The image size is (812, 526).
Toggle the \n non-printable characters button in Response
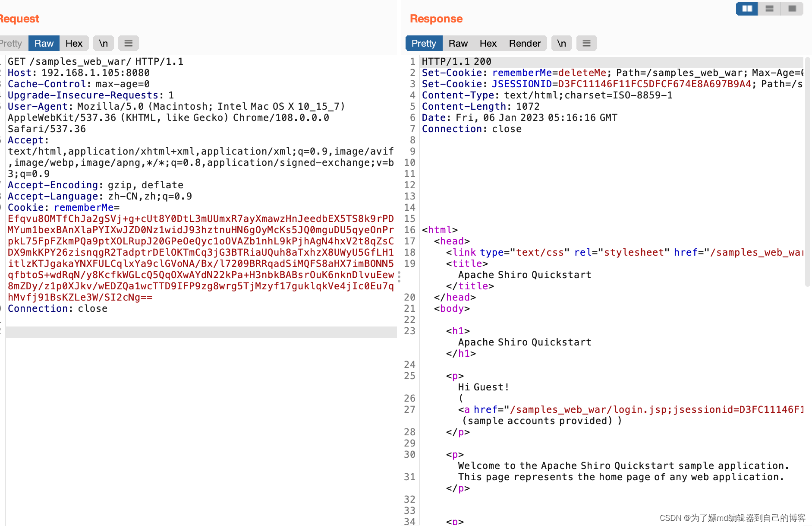(561, 43)
